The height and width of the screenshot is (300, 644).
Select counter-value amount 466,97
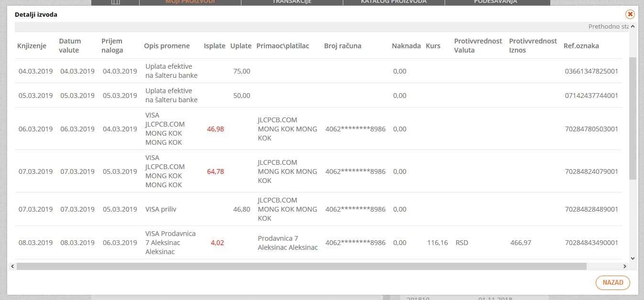click(x=521, y=243)
